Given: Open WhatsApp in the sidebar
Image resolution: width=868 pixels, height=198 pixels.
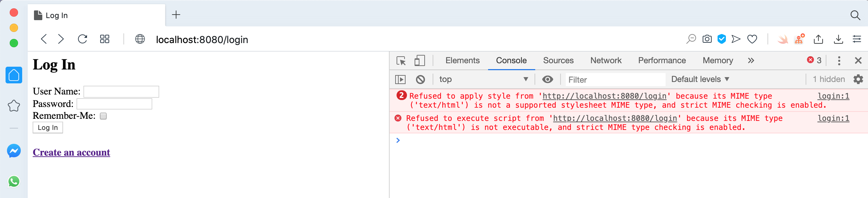Looking at the screenshot, I should [14, 181].
